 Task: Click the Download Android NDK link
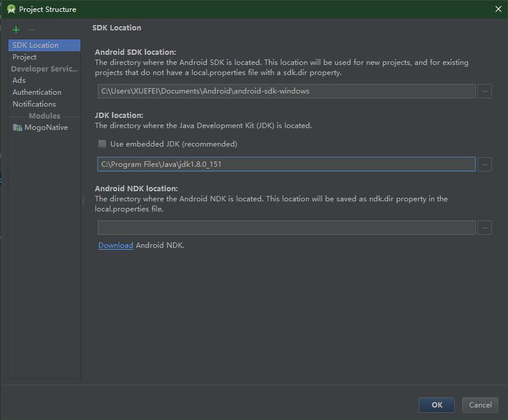pyautogui.click(x=116, y=245)
